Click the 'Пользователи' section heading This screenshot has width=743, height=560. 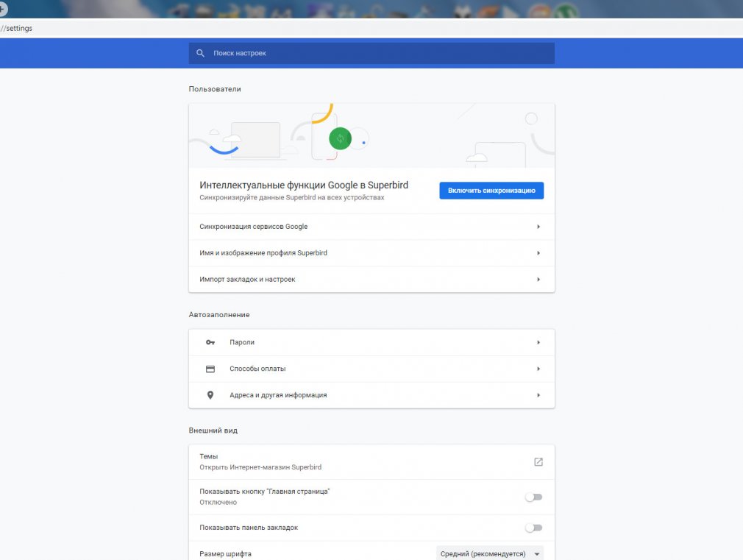(x=215, y=89)
